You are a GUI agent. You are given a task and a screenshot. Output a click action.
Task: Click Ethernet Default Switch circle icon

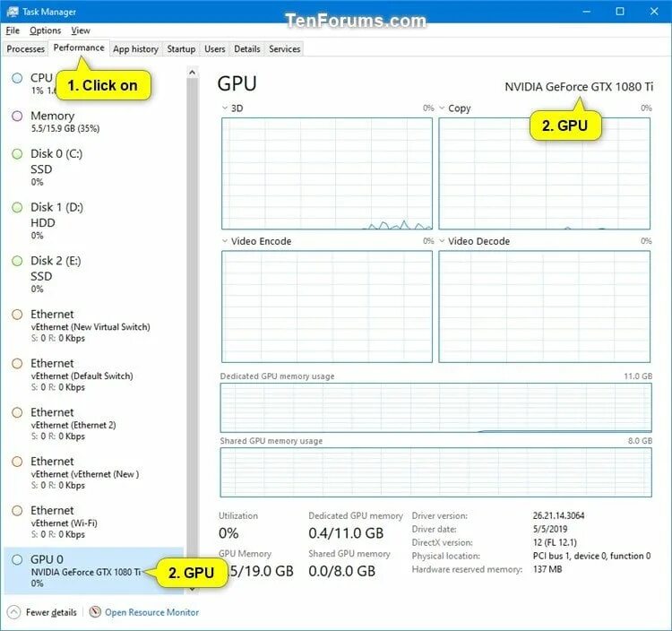[x=17, y=364]
